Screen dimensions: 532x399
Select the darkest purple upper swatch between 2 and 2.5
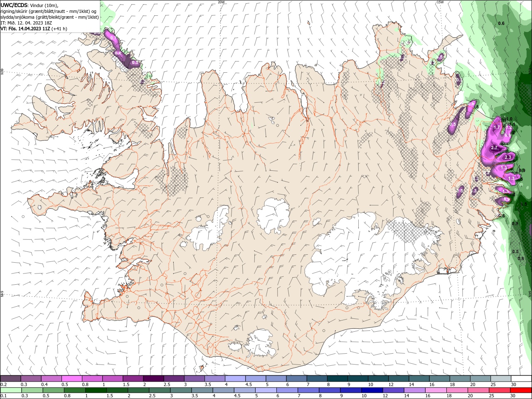tap(153, 379)
